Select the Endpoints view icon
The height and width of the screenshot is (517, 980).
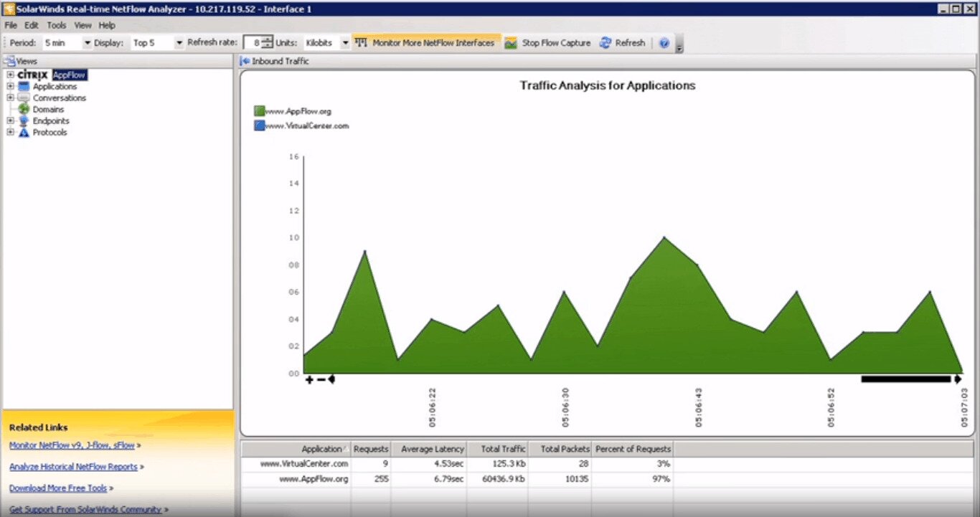pos(24,120)
